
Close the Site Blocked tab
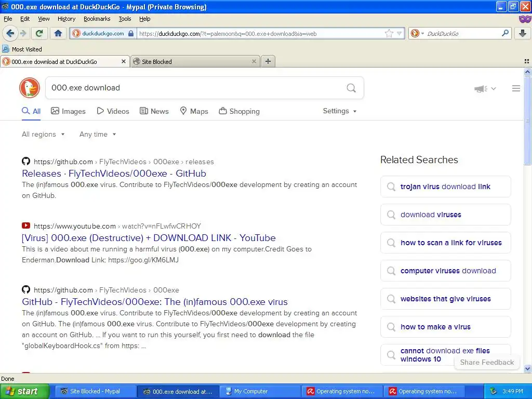tap(254, 61)
